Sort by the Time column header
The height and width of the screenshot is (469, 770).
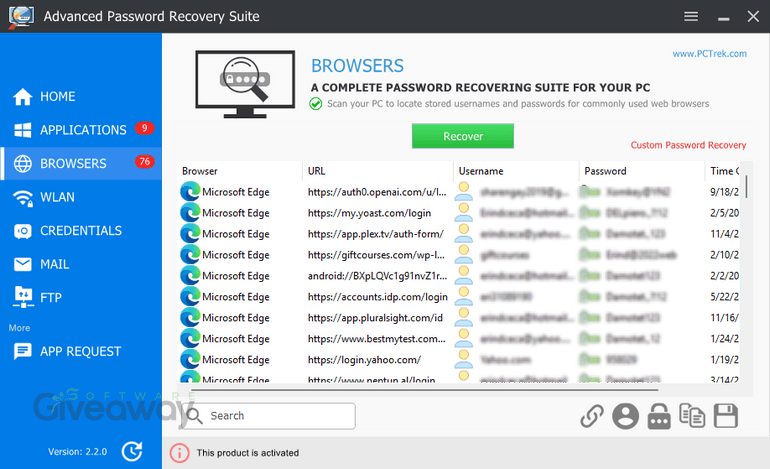(722, 171)
